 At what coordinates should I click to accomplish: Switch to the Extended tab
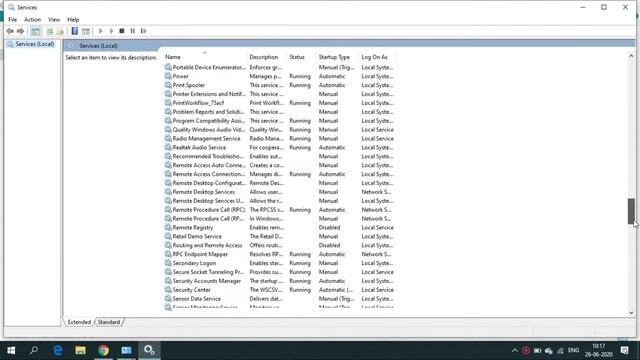pos(79,322)
